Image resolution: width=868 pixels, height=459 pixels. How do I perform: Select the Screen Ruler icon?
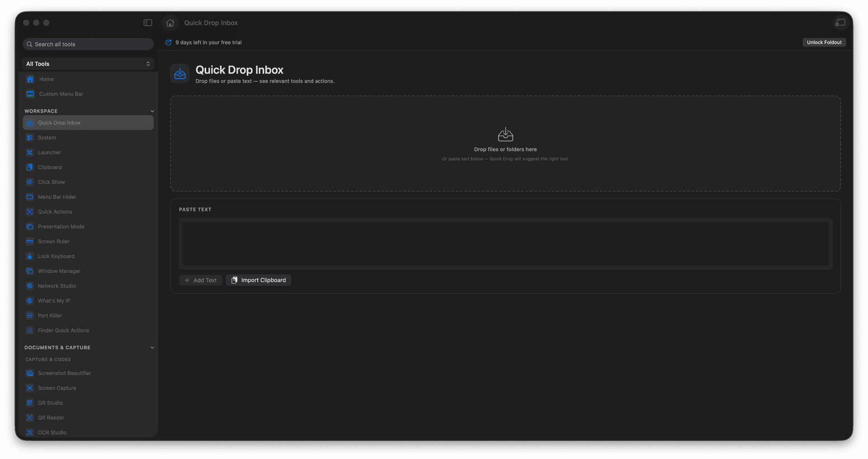(30, 241)
